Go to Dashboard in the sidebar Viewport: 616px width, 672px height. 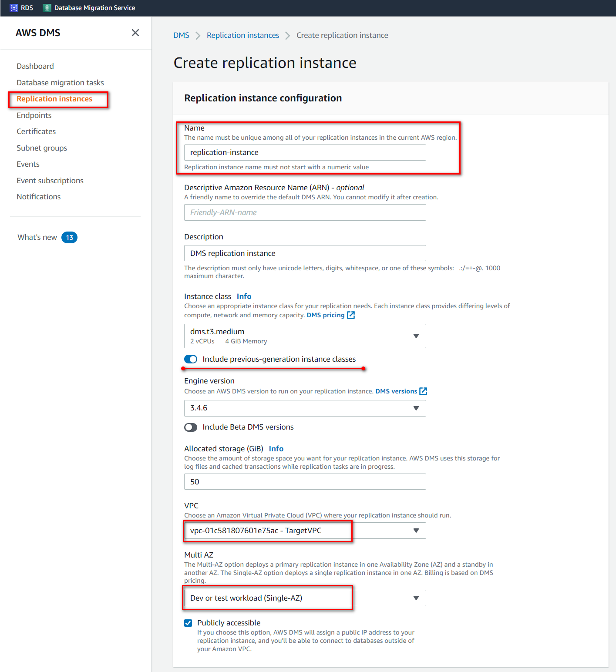pyautogui.click(x=35, y=66)
